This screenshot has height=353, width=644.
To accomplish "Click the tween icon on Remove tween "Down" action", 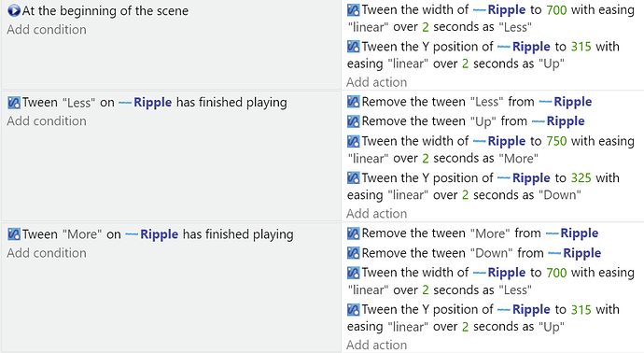I will pos(353,253).
